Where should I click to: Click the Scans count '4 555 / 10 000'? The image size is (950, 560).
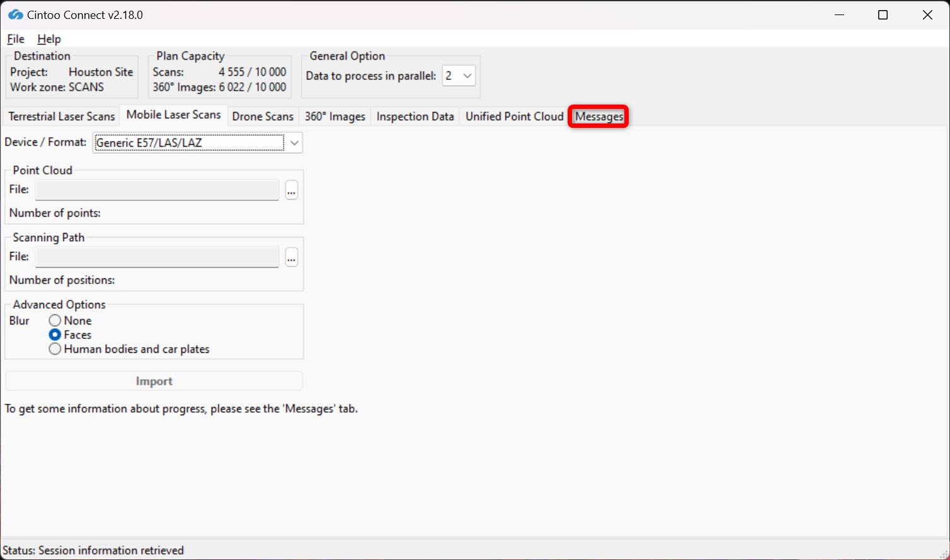253,72
